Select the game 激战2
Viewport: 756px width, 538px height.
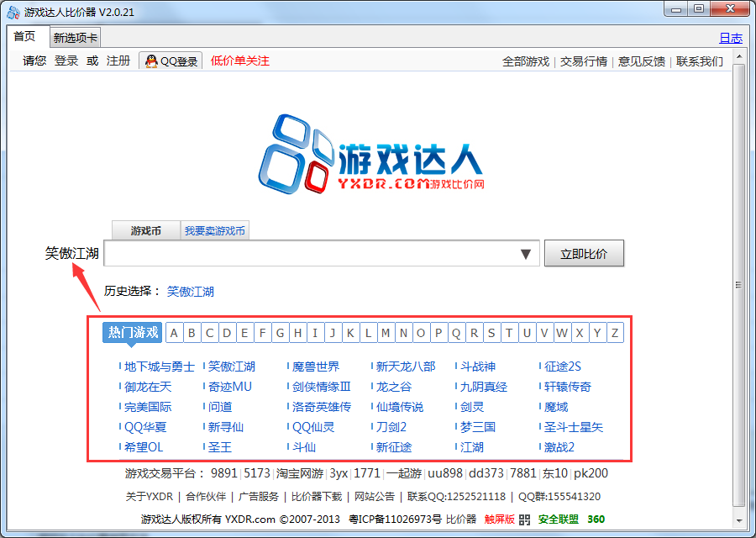[x=559, y=448]
